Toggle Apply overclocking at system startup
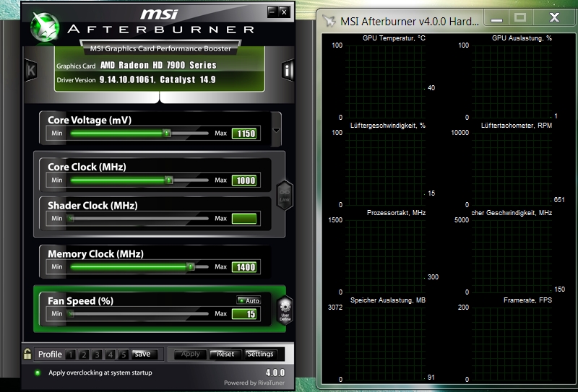Image resolution: width=578 pixels, height=392 pixels. 38,373
